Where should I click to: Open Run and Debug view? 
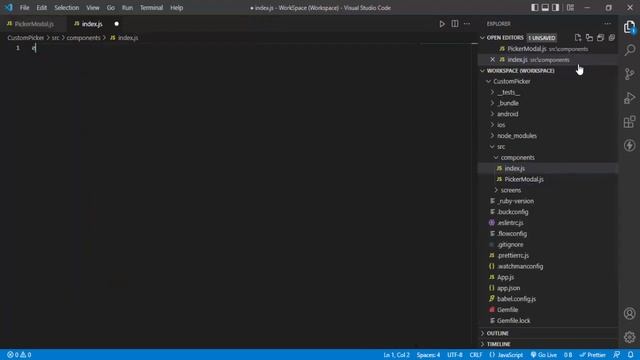point(629,98)
